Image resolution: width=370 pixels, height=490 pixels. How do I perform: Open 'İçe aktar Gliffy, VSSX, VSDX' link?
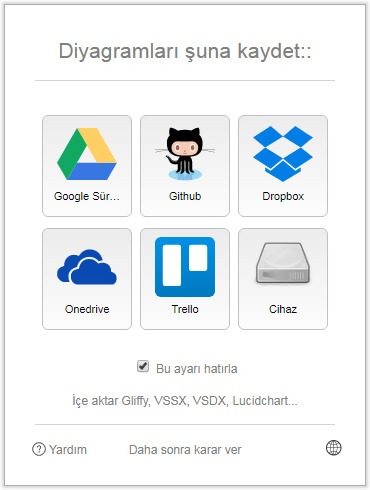pos(185,400)
